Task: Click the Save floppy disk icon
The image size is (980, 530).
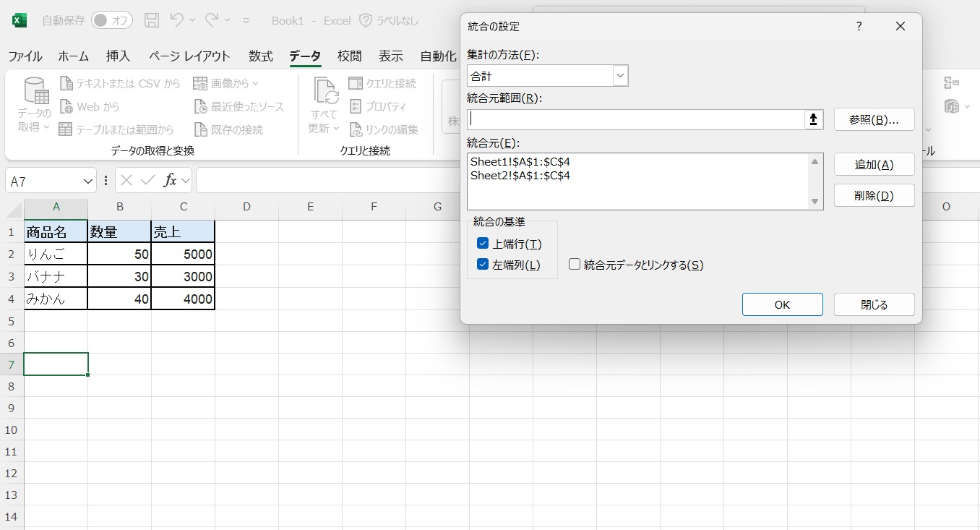Action: point(152,20)
